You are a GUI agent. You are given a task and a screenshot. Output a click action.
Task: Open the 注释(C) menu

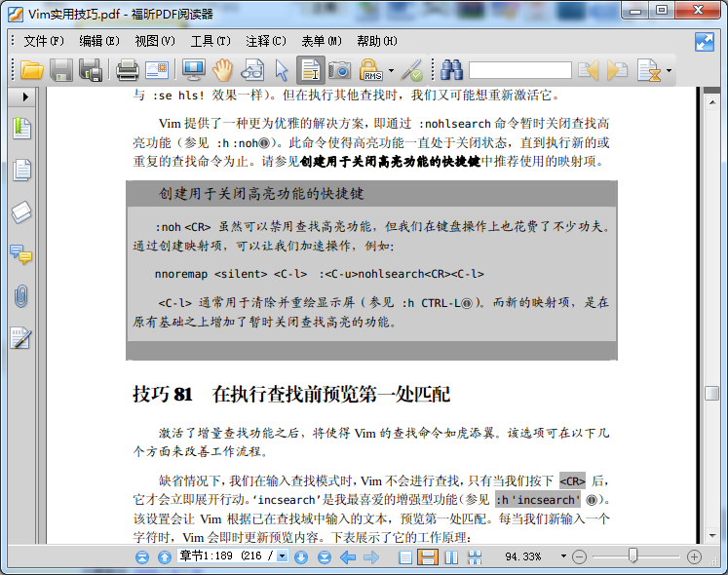(x=266, y=41)
